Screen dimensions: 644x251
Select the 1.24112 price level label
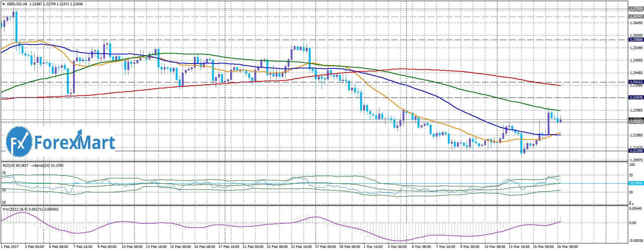click(x=635, y=82)
